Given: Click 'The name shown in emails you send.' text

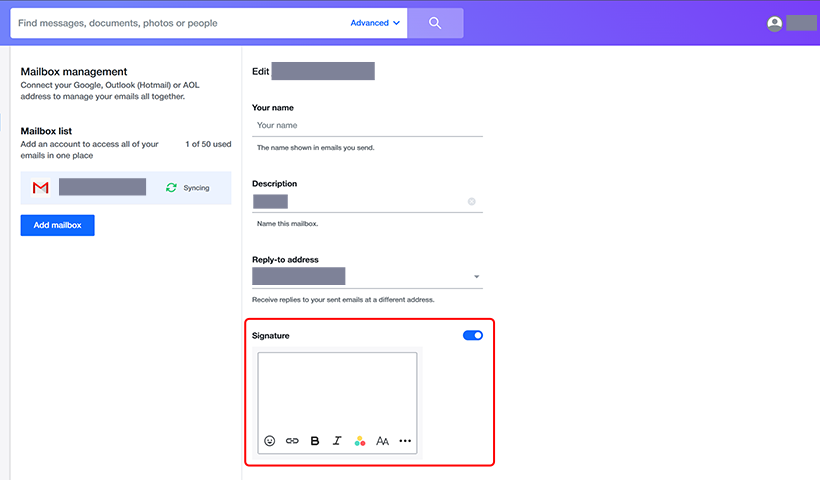Looking at the screenshot, I should 315,148.
